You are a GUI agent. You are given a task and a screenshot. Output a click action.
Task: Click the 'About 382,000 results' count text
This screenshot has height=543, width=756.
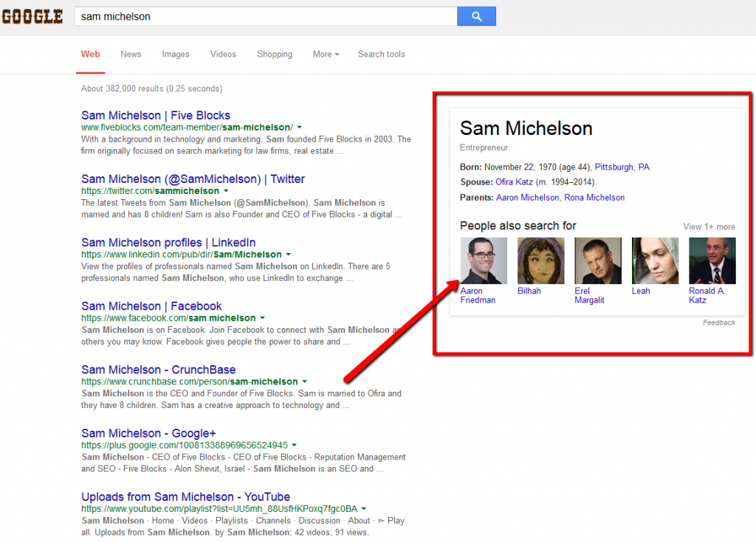(x=151, y=89)
